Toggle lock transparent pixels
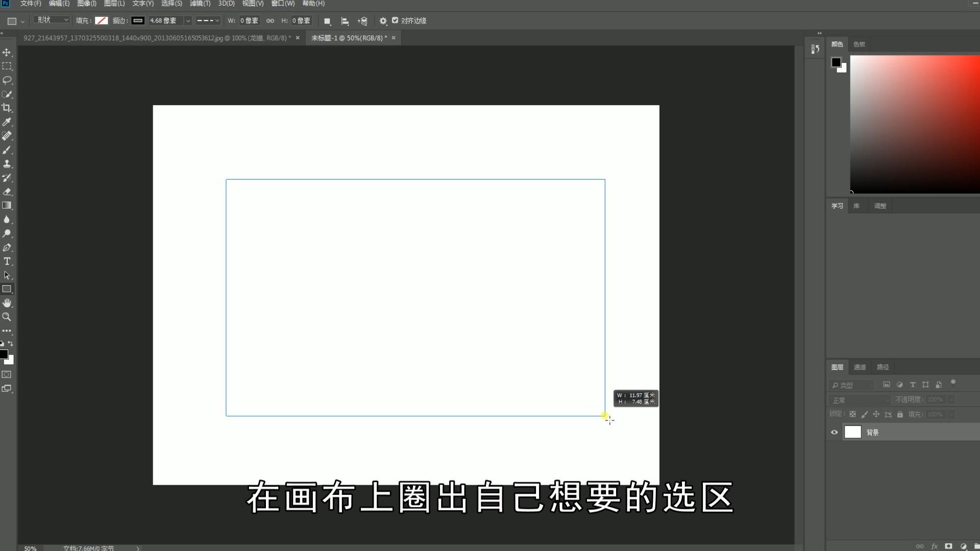Screen dimensions: 980x551 (852, 414)
